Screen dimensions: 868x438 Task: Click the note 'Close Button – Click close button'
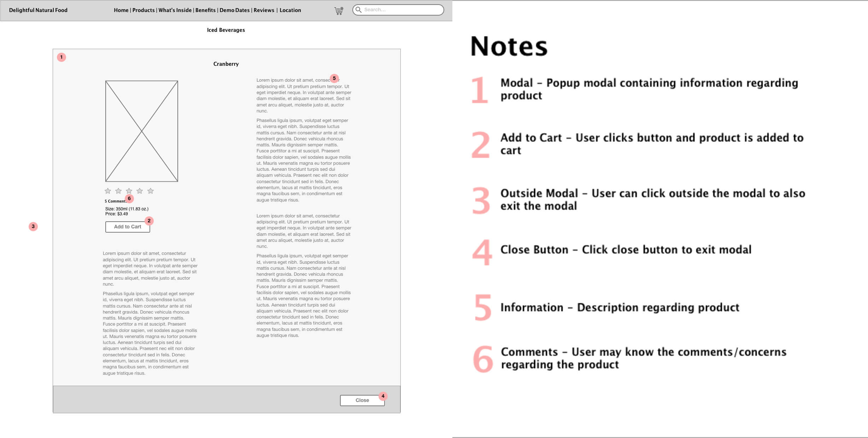626,250
